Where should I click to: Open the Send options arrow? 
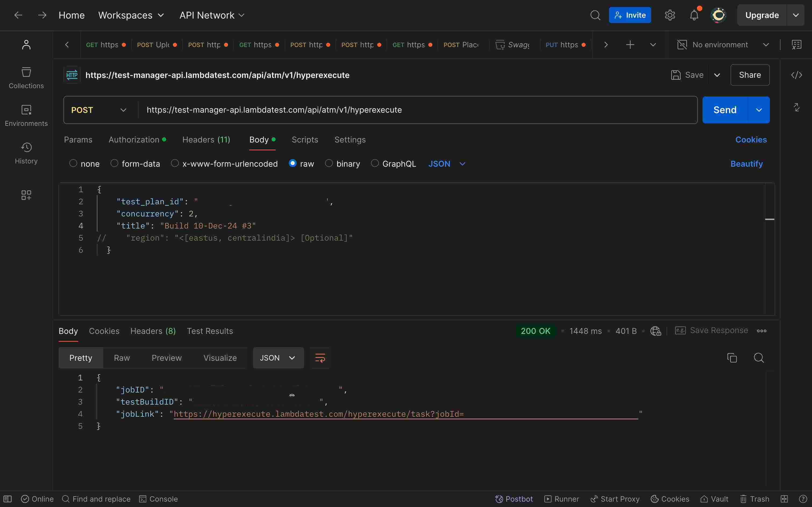759,110
